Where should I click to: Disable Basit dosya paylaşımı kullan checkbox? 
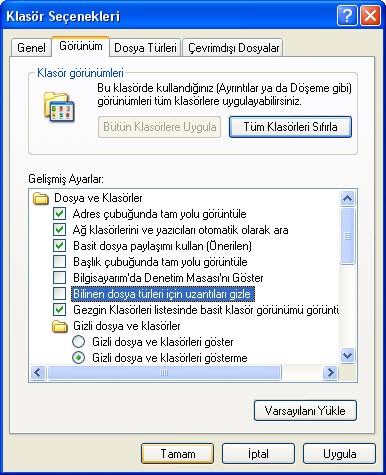point(59,246)
